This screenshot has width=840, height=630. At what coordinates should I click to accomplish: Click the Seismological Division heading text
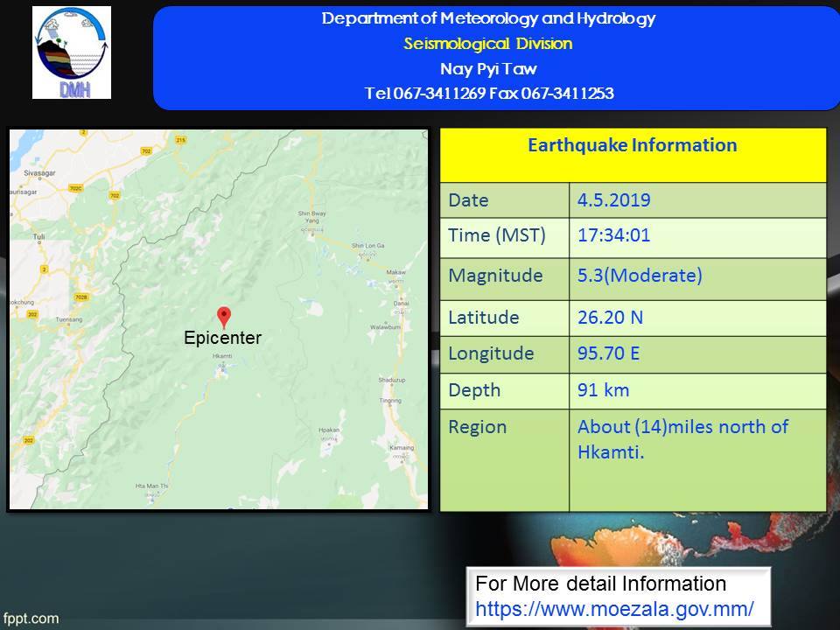point(488,44)
